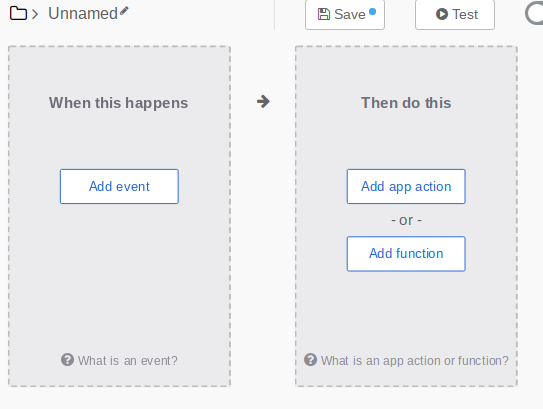Click the pencil icon to rename workflow
The width and height of the screenshot is (543, 409).
[124, 11]
